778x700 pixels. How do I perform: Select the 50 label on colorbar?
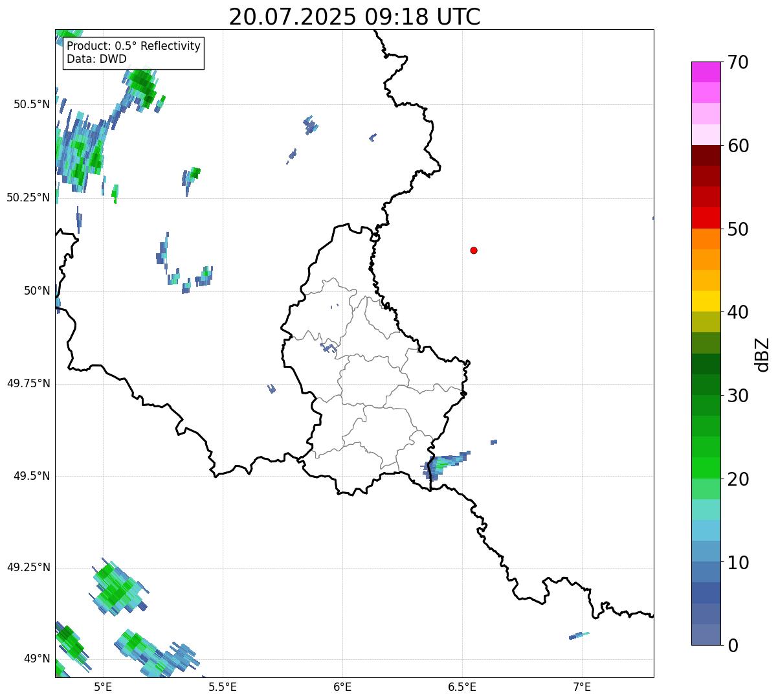click(x=737, y=229)
